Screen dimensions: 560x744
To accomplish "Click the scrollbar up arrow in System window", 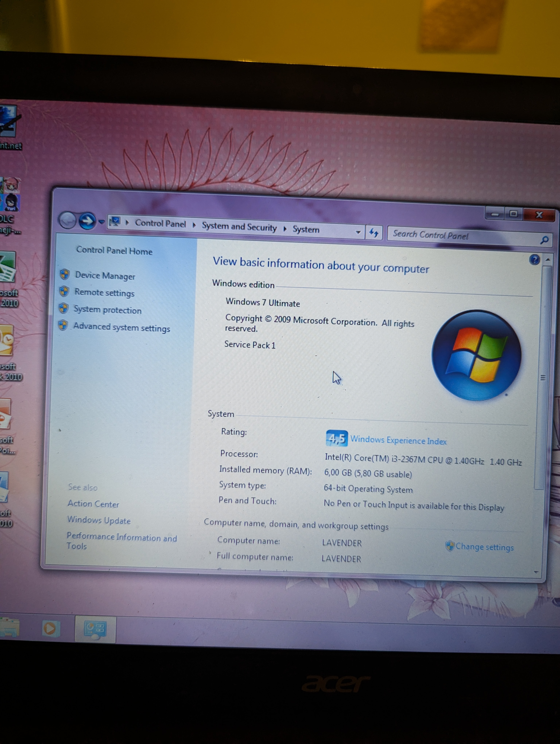I will [x=548, y=260].
